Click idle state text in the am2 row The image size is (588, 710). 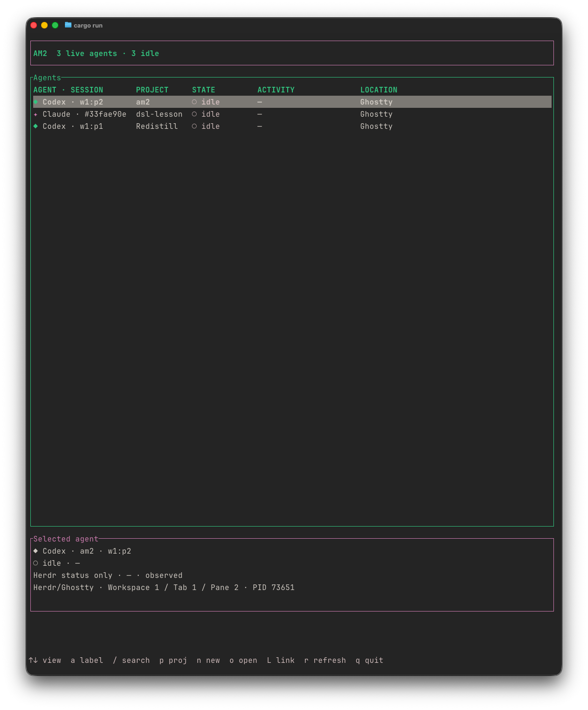tap(211, 102)
